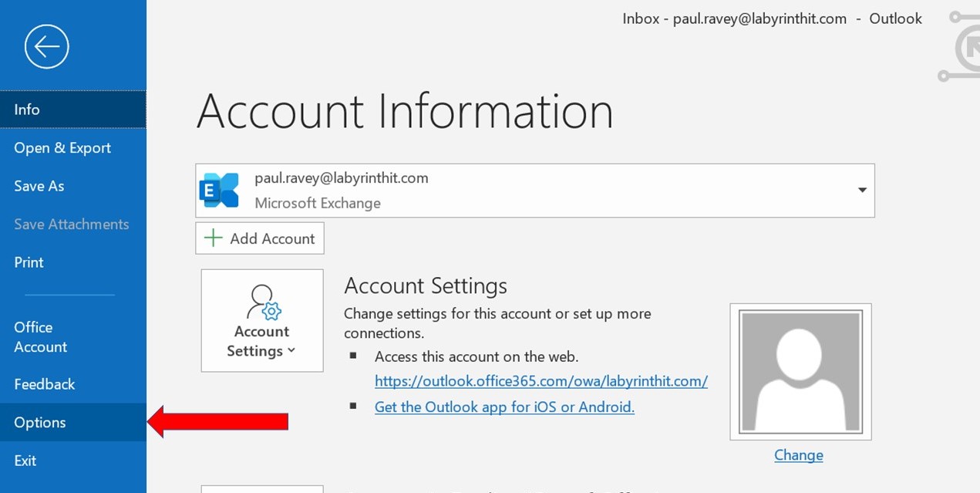Image resolution: width=980 pixels, height=493 pixels.
Task: Click the Microsoft Exchange account icon
Action: tap(219, 191)
